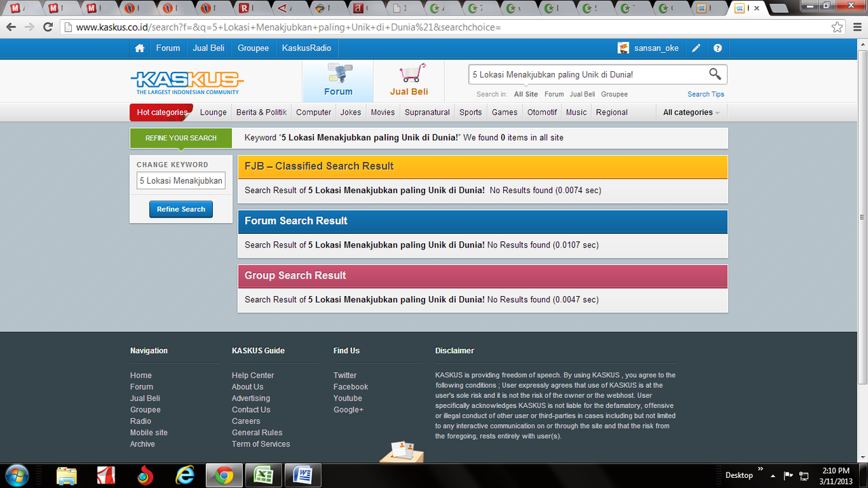Click the sansan_oke user avatar
Image resolution: width=868 pixels, height=488 pixels.
[623, 48]
